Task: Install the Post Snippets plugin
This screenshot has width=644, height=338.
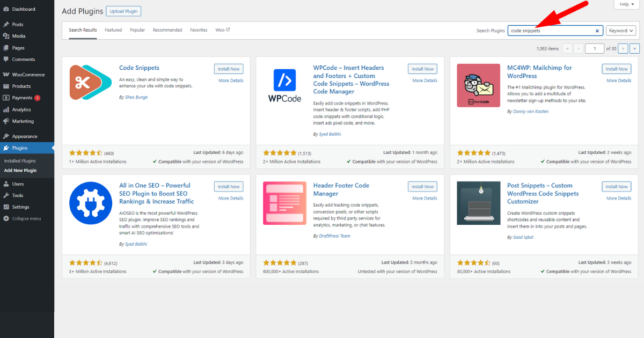Action: 617,187
